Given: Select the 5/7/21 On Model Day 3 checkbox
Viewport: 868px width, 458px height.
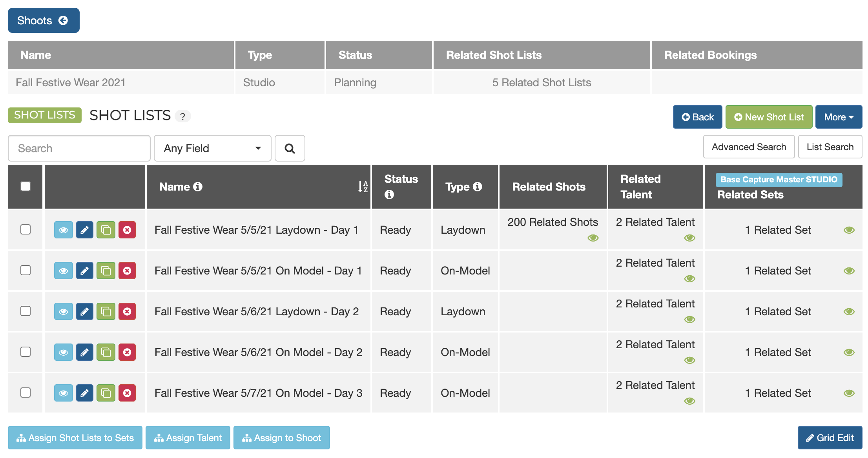Looking at the screenshot, I should click(x=26, y=393).
